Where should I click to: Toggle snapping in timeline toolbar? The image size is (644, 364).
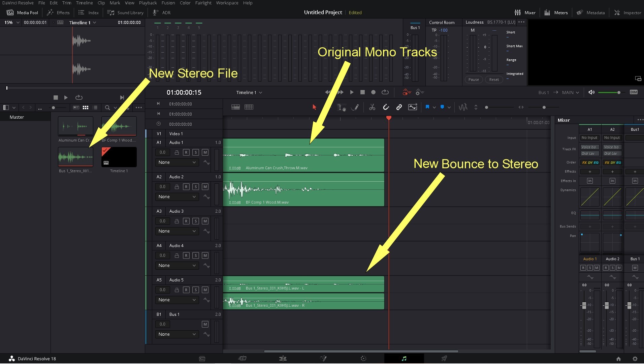tap(386, 107)
